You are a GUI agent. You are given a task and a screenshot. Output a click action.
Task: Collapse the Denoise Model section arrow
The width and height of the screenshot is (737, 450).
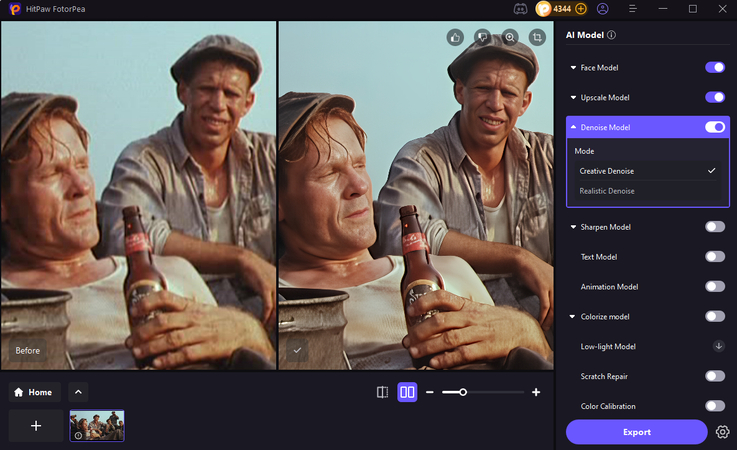coord(573,127)
